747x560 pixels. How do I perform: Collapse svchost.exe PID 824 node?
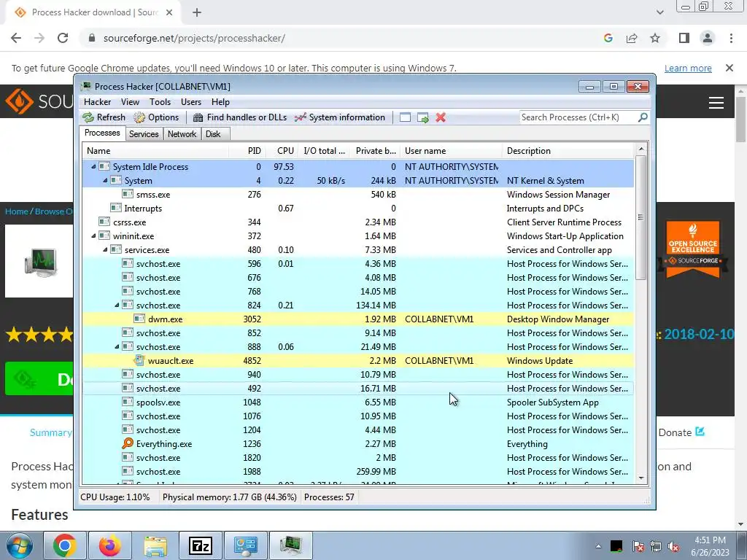coord(117,306)
